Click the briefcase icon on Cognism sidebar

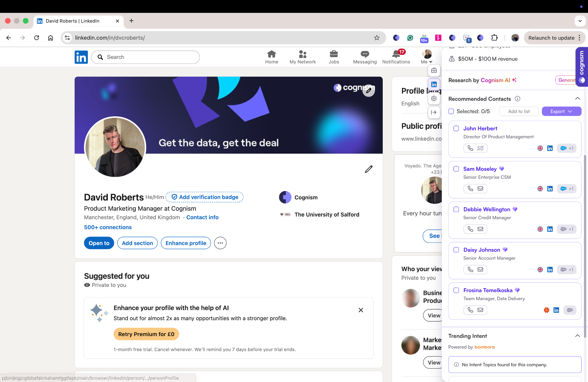click(x=434, y=70)
